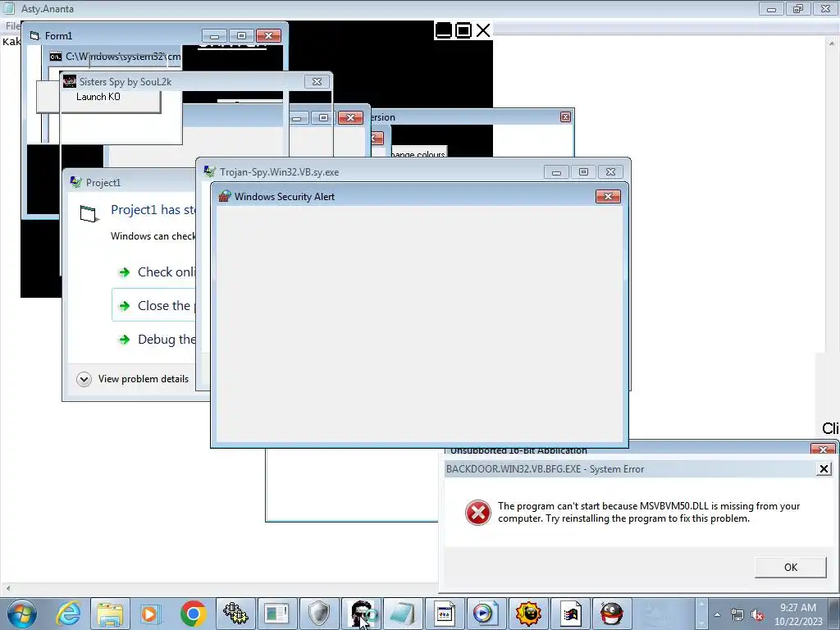Click the Asty.Ananta notepad title icon
This screenshot has width=840, height=630.
point(8,7)
